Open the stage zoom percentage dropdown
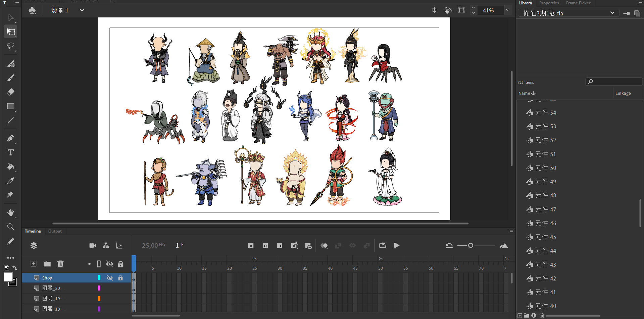 click(x=508, y=10)
